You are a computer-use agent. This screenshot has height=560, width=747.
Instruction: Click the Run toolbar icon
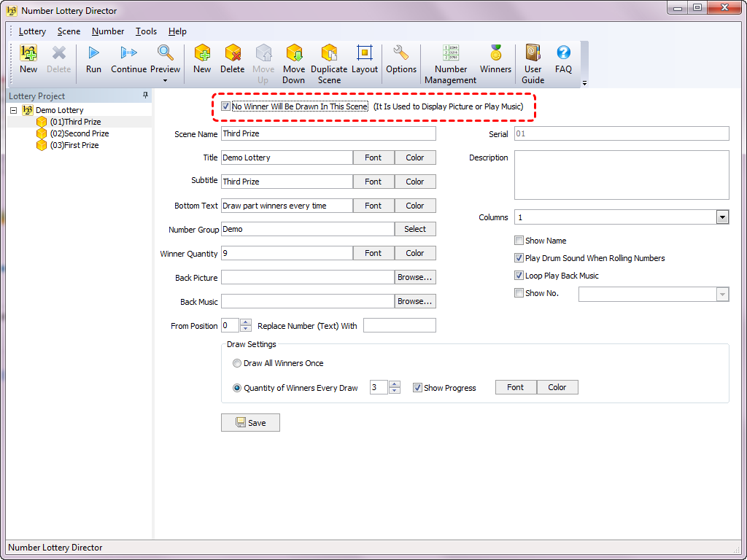pyautogui.click(x=93, y=59)
